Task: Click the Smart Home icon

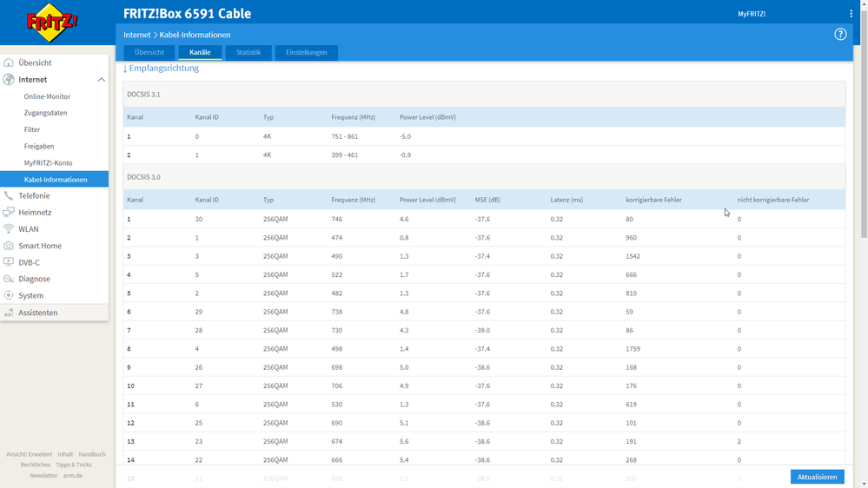Action: click(9, 246)
